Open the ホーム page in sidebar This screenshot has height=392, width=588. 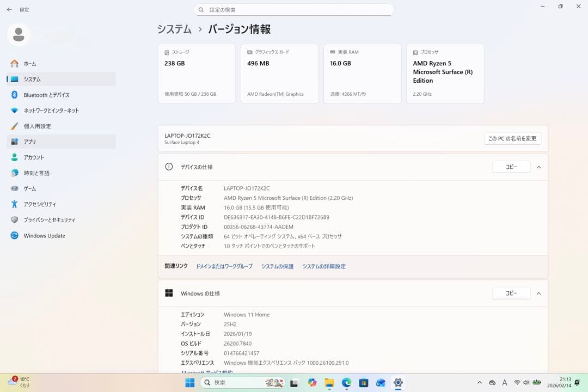click(x=61, y=64)
